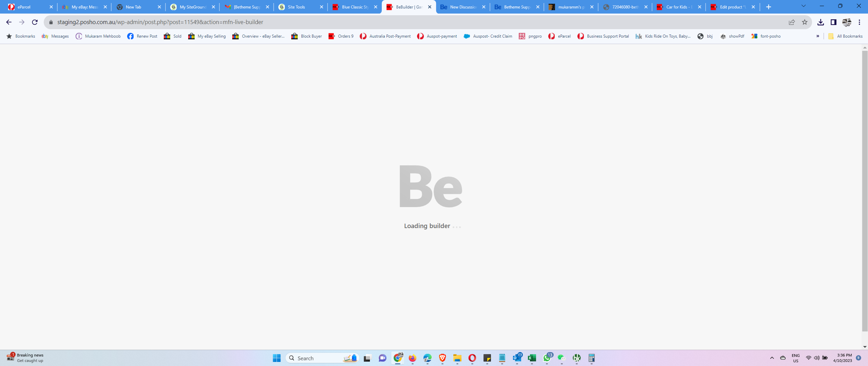Open clock and date 3:36 PM
The height and width of the screenshot is (366, 868).
(843, 358)
